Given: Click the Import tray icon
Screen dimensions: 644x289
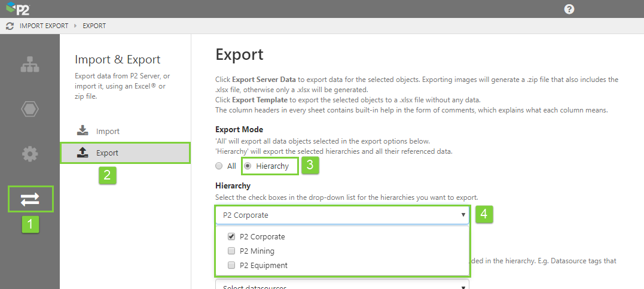Looking at the screenshot, I should click(83, 131).
